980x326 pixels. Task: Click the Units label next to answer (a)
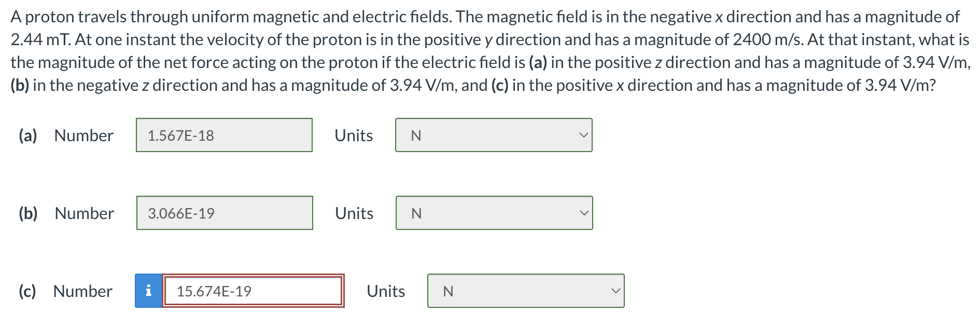[x=354, y=135]
